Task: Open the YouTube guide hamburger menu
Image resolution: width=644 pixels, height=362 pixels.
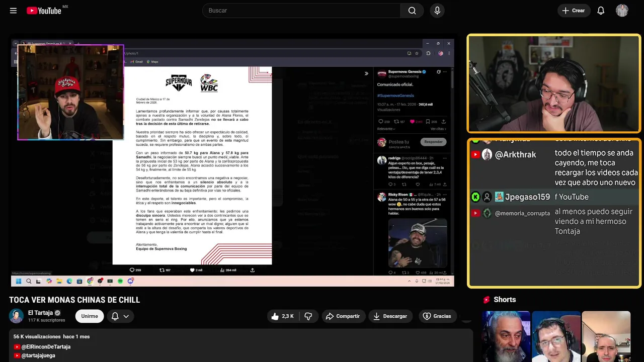Action: coord(13,11)
